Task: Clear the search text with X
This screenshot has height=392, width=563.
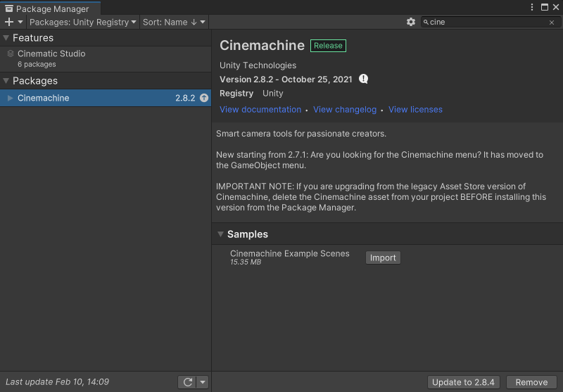Action: [x=552, y=23]
